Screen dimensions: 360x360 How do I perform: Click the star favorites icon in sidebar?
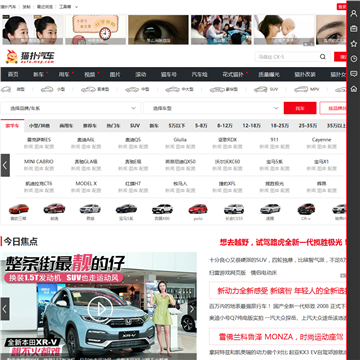[354, 44]
